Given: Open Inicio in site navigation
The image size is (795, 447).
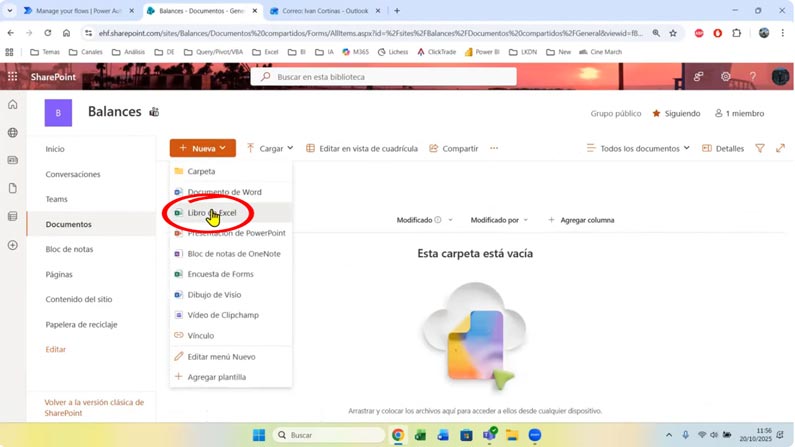Looking at the screenshot, I should pyautogui.click(x=55, y=149).
